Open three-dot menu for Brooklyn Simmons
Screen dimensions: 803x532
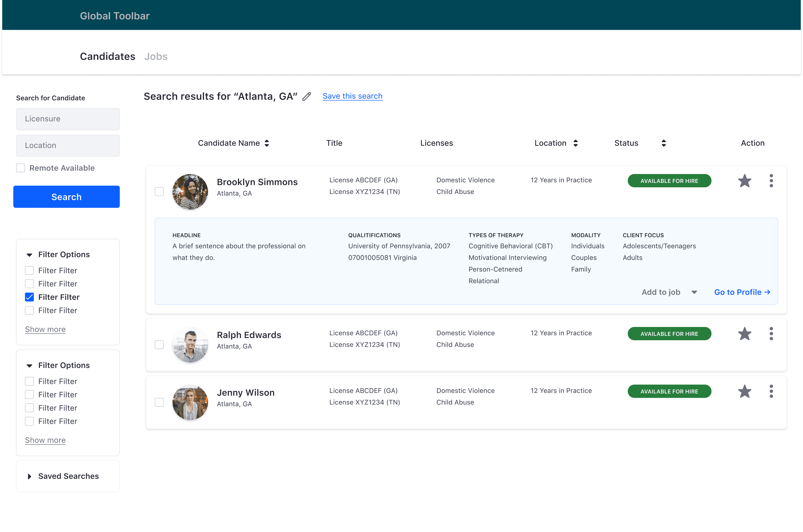pyautogui.click(x=771, y=181)
